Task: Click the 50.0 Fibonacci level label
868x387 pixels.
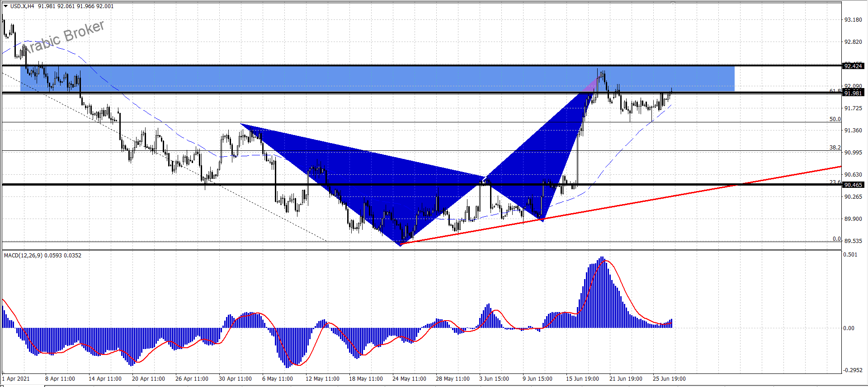Action: [835, 119]
